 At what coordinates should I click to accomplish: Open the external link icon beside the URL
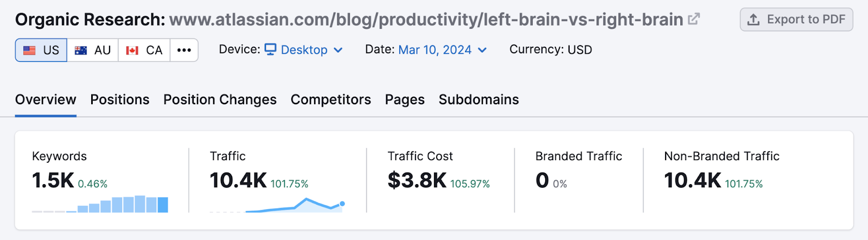694,20
